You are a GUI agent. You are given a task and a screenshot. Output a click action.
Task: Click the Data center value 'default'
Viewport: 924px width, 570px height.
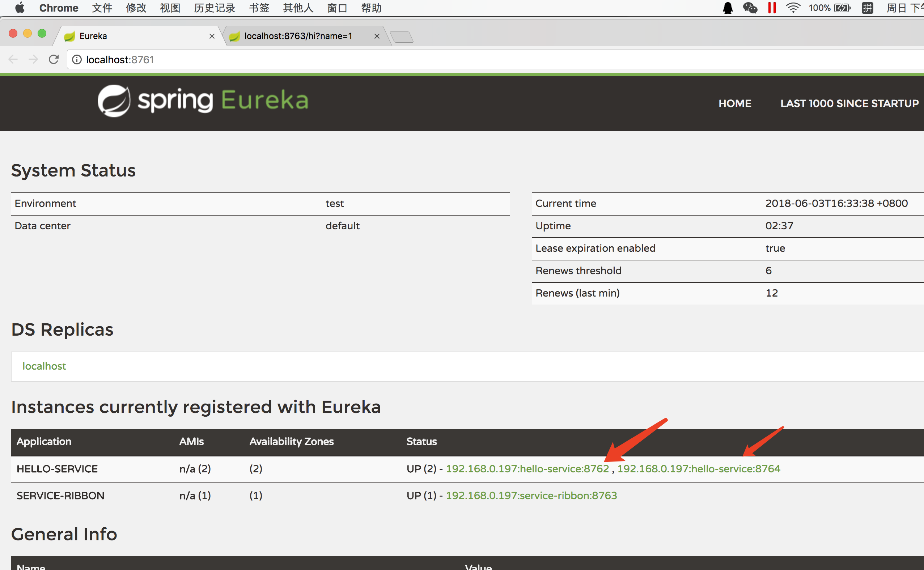click(x=342, y=226)
